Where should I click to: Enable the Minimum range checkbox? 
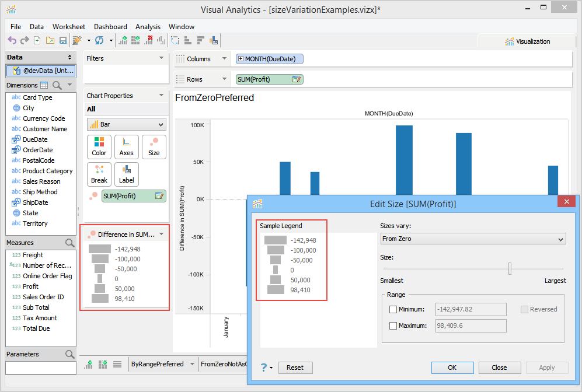[x=393, y=309]
